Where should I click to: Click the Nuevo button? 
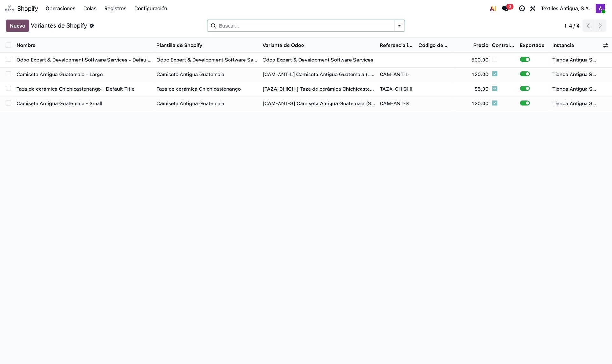(17, 26)
